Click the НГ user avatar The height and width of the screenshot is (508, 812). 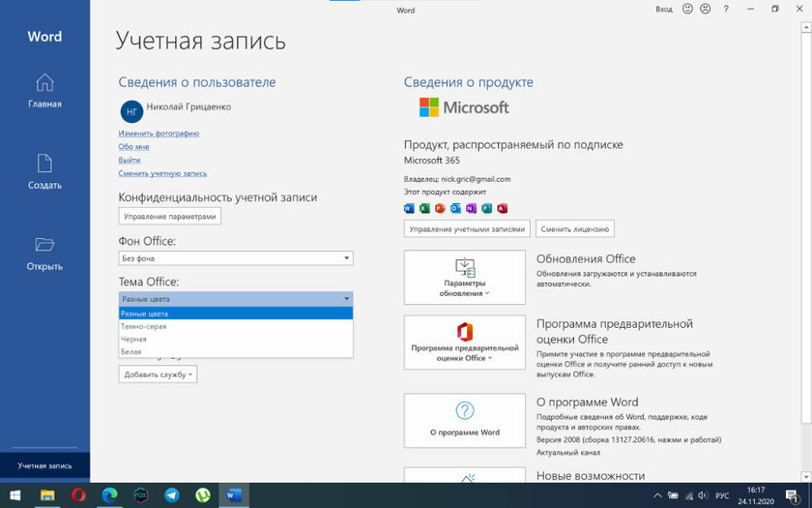point(131,111)
